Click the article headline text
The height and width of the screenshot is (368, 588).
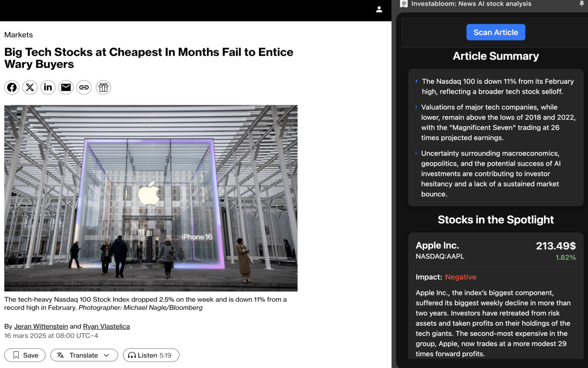149,58
